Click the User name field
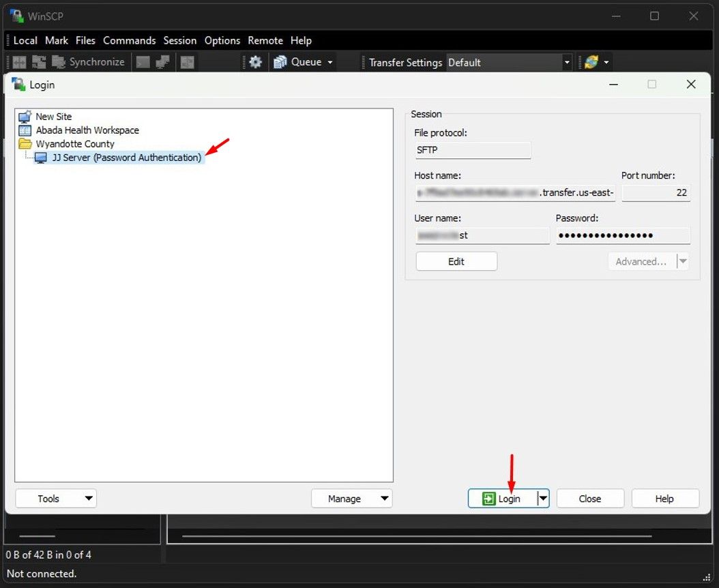Viewport: 719px width, 588px height. point(482,235)
